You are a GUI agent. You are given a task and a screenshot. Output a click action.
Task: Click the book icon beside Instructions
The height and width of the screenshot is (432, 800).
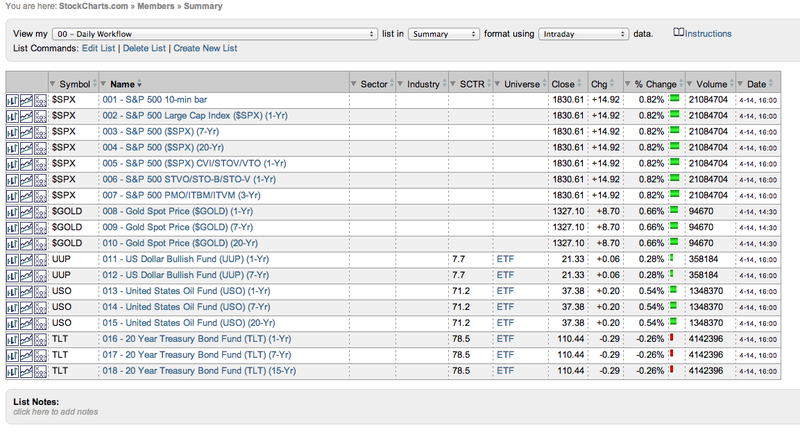678,32
